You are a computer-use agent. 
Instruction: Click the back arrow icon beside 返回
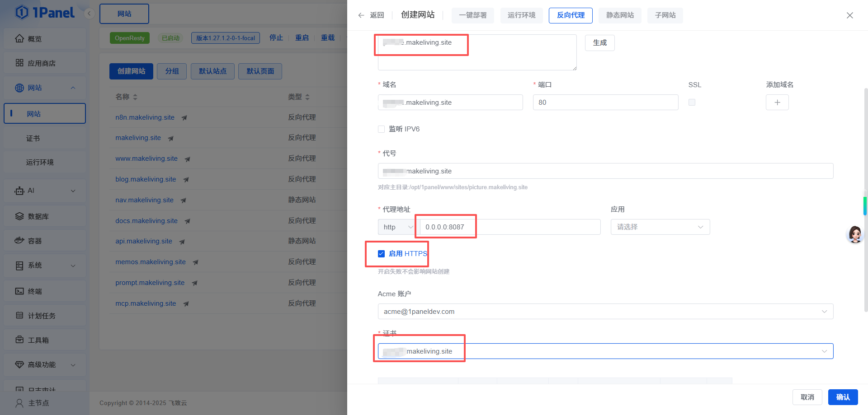coord(361,15)
